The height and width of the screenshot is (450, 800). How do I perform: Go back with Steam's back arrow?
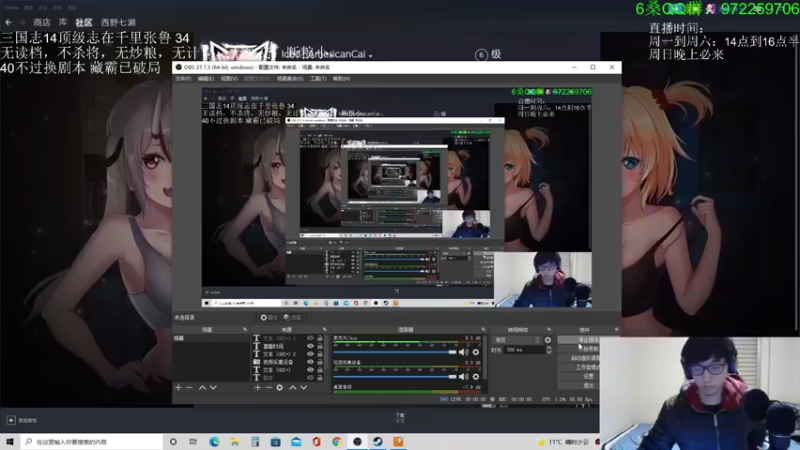(8, 22)
